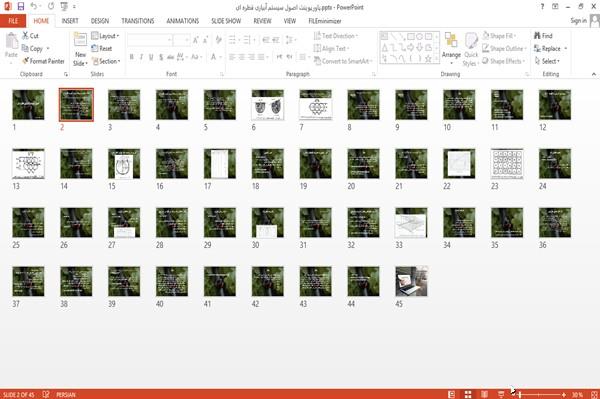
Task: Switch to the TRANSITIONS tab
Action: click(138, 21)
